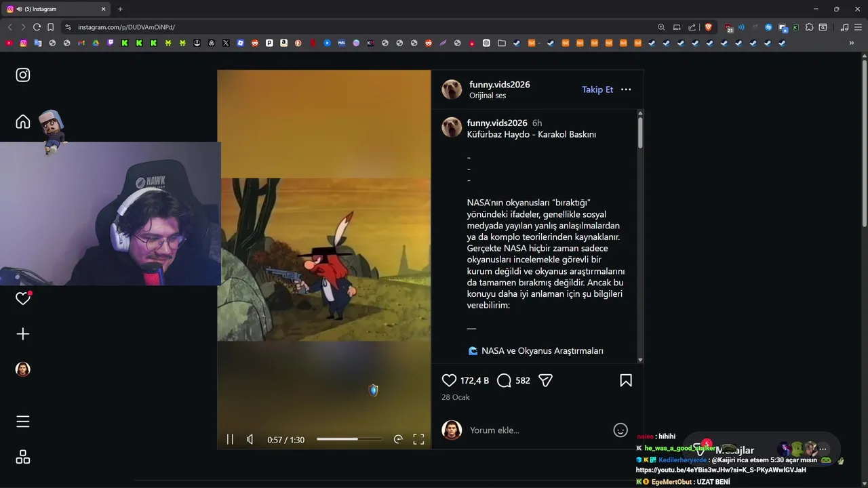Open the post's three-dot more options menu
The width and height of the screenshot is (868, 488).
pyautogui.click(x=626, y=89)
